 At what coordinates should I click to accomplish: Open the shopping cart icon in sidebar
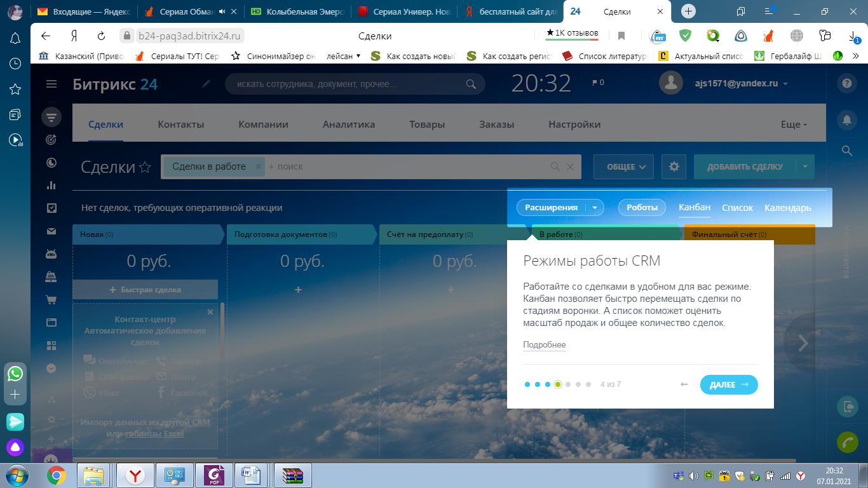tap(51, 300)
